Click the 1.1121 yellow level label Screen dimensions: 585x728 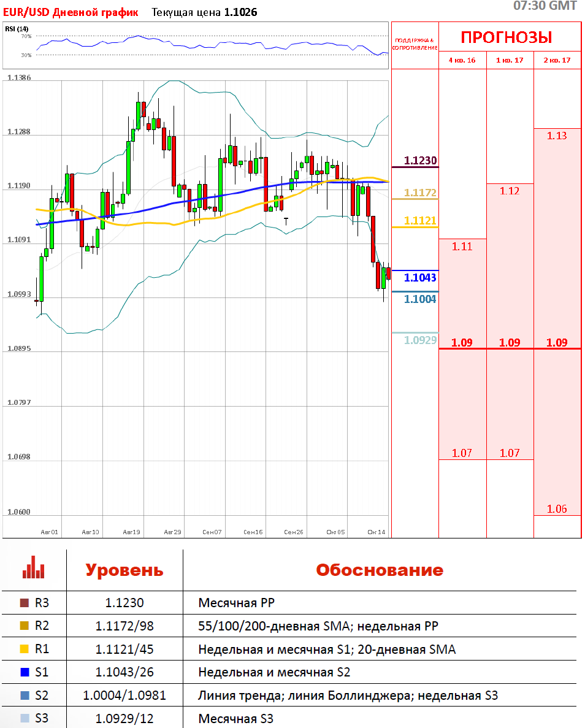point(420,221)
